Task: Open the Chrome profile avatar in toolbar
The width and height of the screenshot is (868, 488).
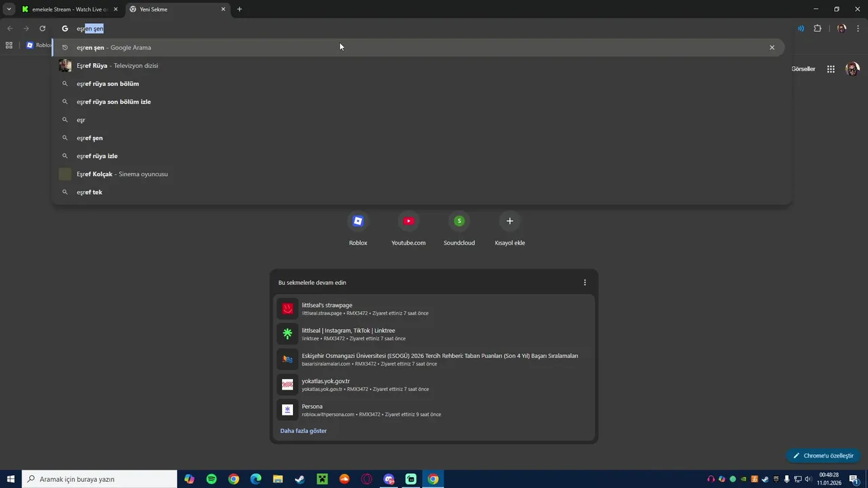Action: pos(842,28)
